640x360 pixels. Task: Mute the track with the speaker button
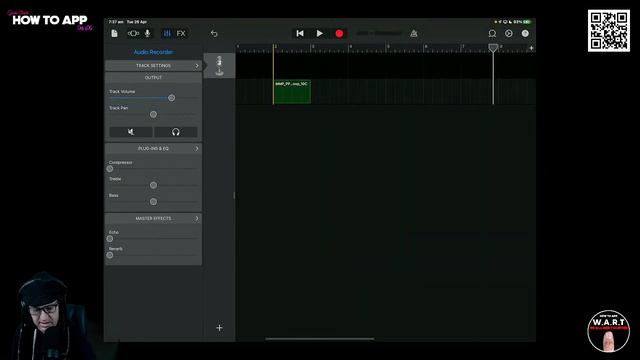point(131,132)
